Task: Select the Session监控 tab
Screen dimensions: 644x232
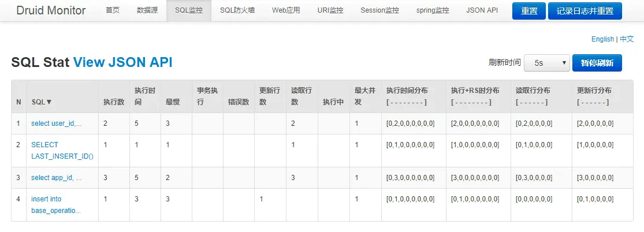Action: [379, 10]
